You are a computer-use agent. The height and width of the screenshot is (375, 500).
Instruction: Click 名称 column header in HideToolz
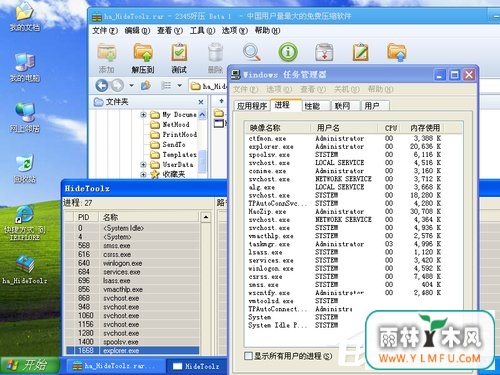click(149, 217)
